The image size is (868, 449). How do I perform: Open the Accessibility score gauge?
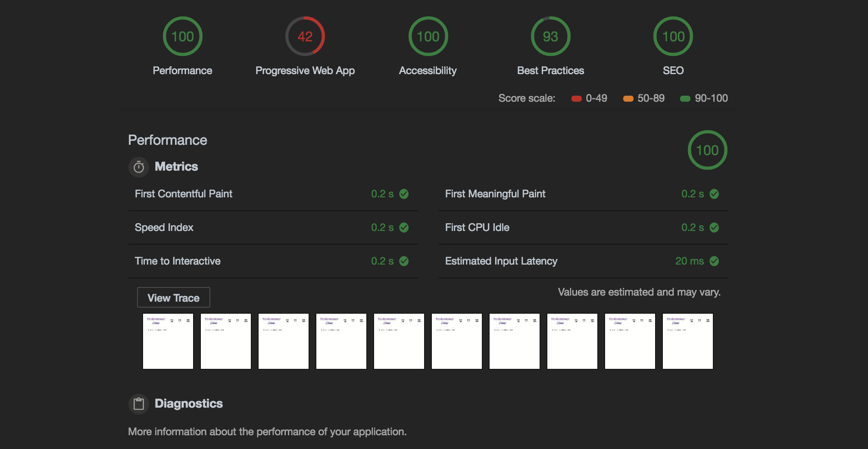click(428, 37)
